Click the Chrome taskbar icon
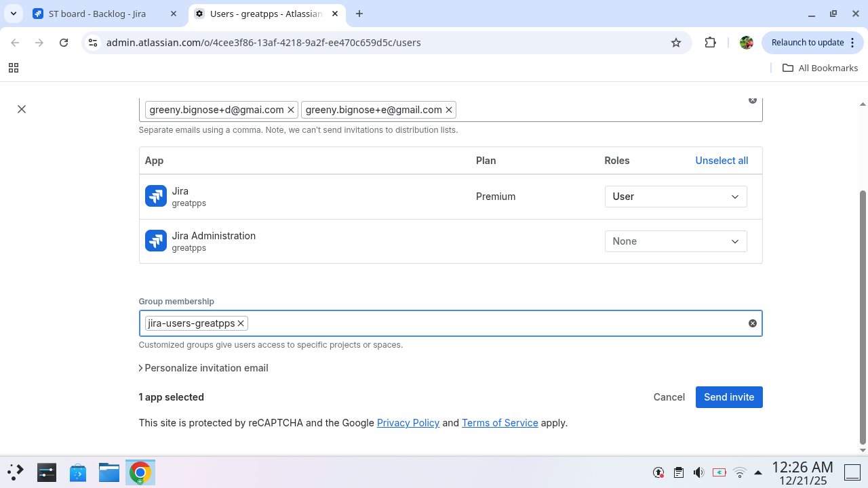The height and width of the screenshot is (488, 868). [140, 472]
